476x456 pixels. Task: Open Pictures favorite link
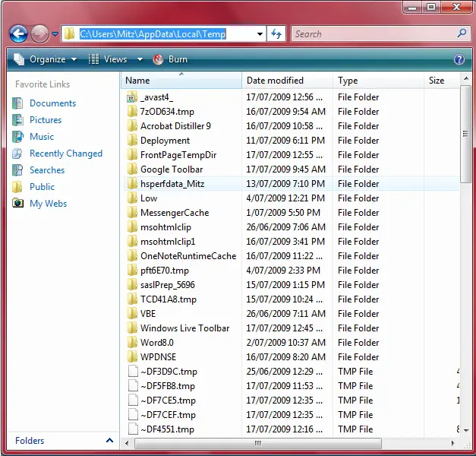tap(46, 120)
